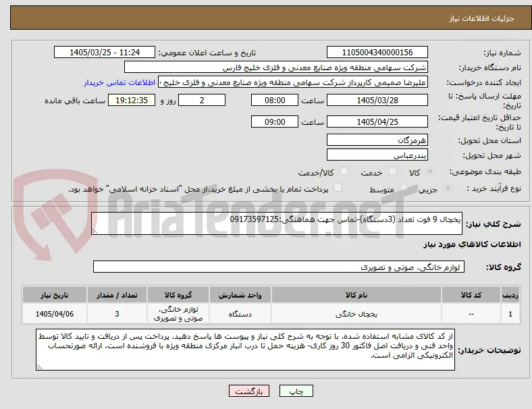
Task: Click the واحد شمارش column header
Action: click(x=240, y=295)
